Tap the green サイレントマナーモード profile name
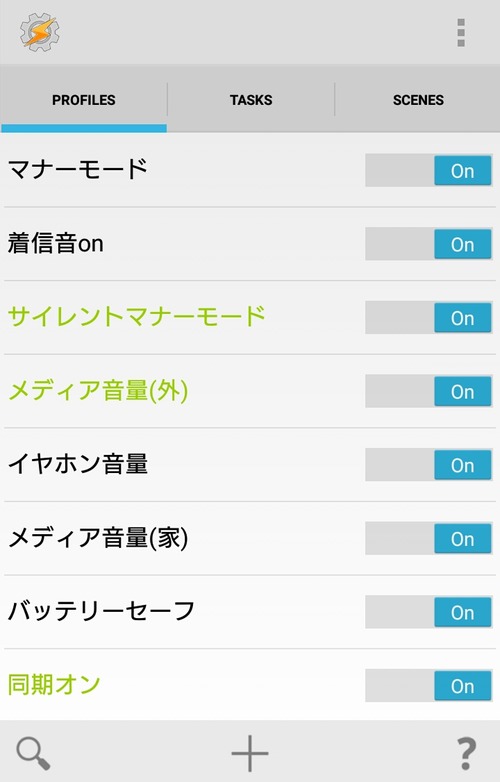 coord(137,316)
